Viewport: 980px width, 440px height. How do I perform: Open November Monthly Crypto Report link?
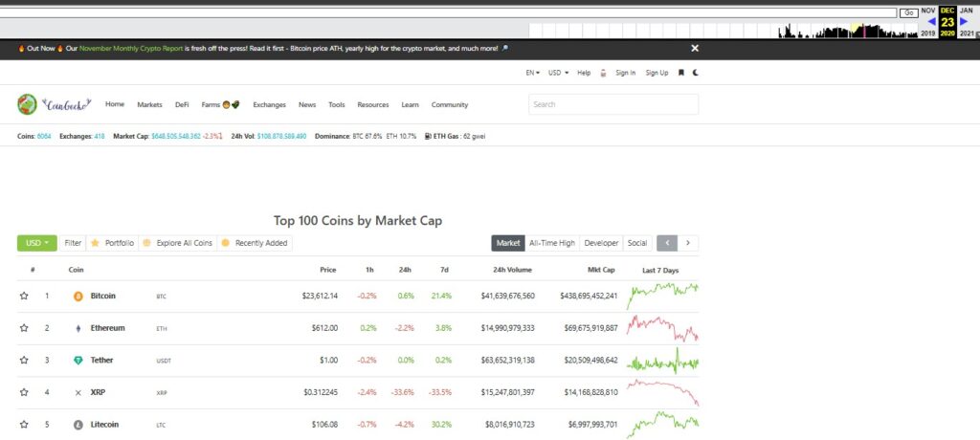130,48
